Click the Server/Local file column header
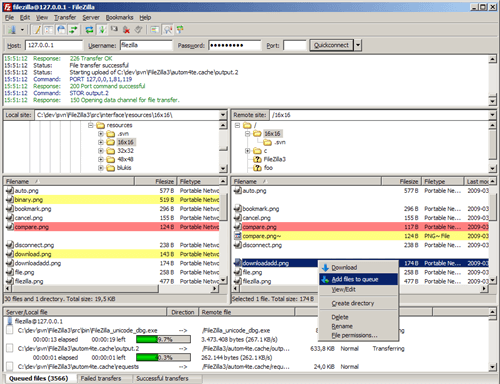The image size is (500, 384). point(85,312)
